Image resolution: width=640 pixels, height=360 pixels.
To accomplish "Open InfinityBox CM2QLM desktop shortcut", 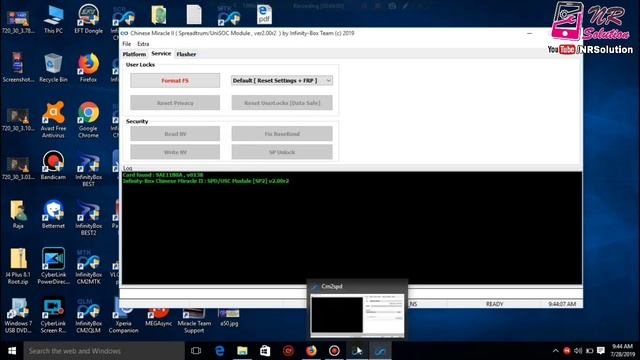I will click(x=89, y=315).
